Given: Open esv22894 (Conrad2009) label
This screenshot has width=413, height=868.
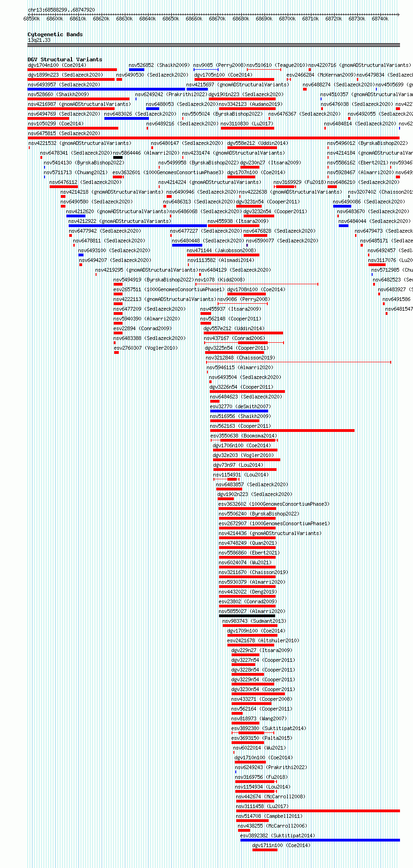Looking at the screenshot, I should pos(142,328).
